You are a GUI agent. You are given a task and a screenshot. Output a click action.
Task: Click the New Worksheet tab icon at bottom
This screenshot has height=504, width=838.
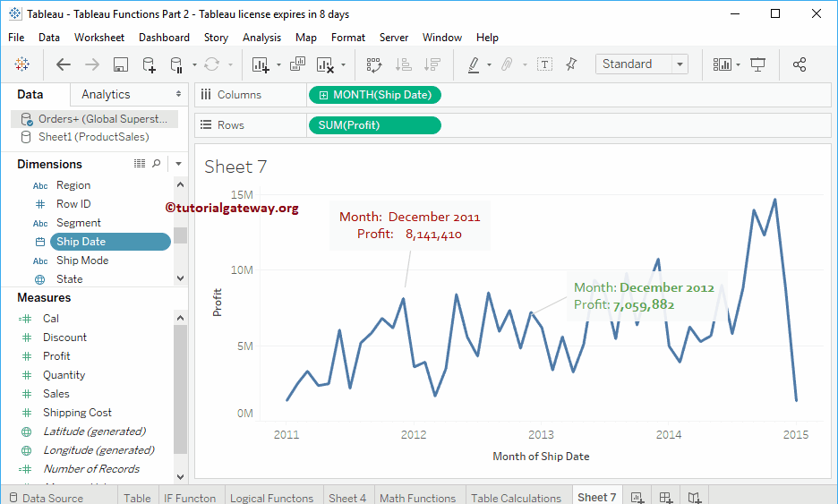(637, 498)
